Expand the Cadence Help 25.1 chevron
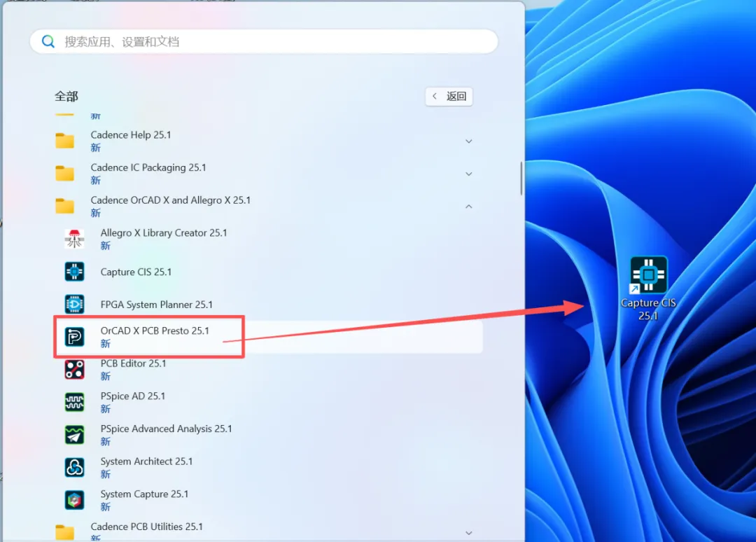The height and width of the screenshot is (542, 756). 468,141
